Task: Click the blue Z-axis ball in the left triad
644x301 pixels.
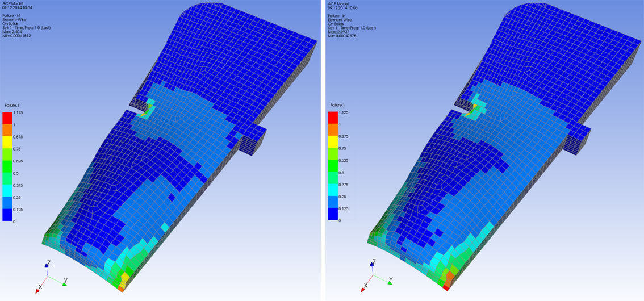Action: click(x=47, y=266)
